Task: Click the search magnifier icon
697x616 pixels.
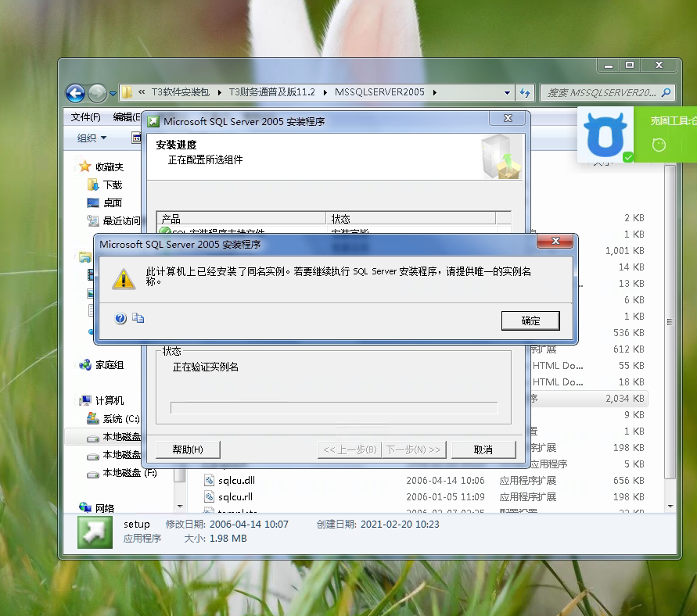Action: (x=666, y=92)
